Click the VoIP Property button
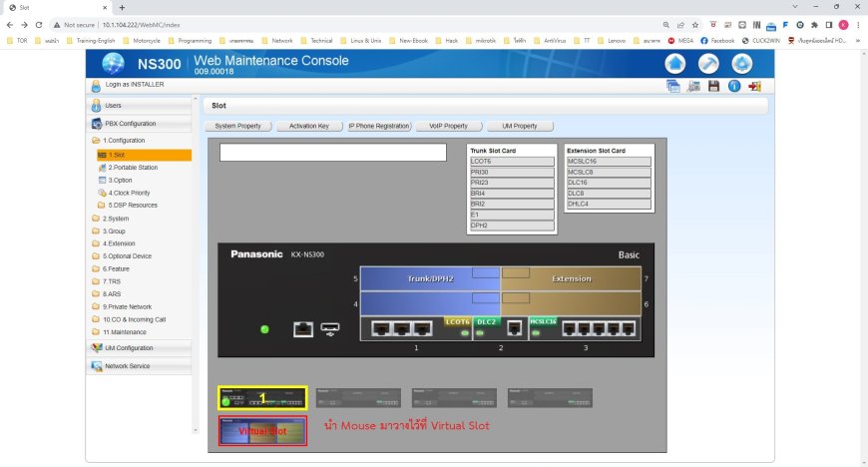Viewport: 868px width, 467px height. tap(448, 127)
